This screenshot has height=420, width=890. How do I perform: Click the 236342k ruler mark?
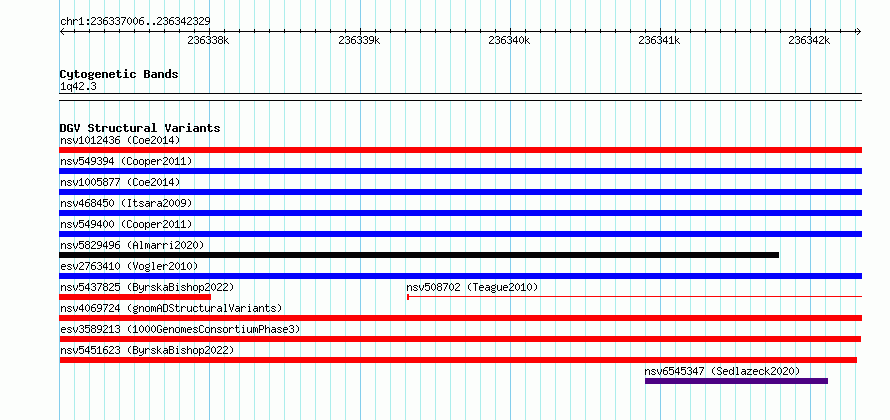809,40
